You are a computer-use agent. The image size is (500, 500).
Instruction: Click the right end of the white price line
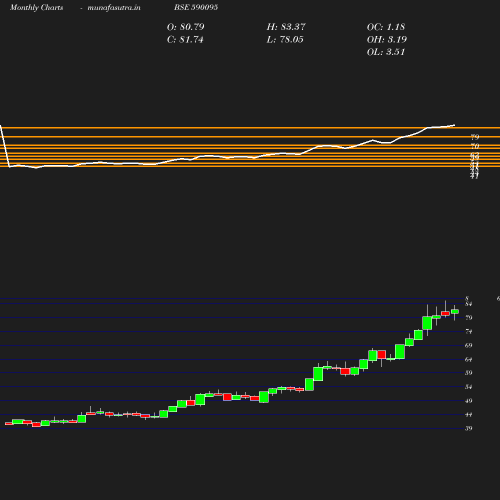pos(454,125)
